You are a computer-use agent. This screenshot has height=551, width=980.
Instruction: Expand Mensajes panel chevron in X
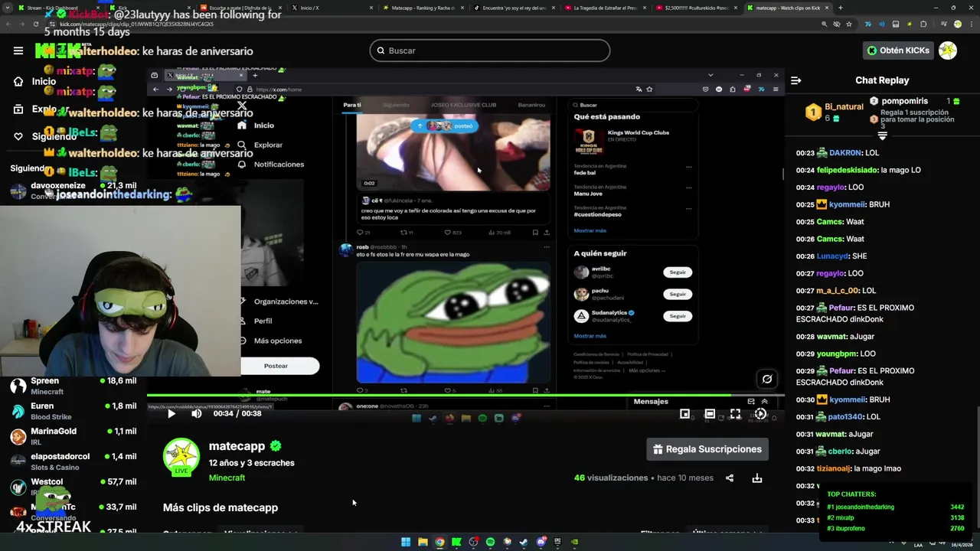click(x=764, y=401)
